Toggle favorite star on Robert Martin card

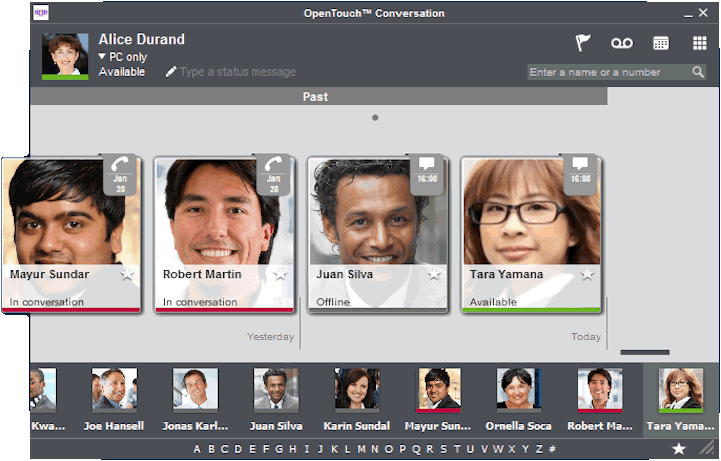point(280,274)
